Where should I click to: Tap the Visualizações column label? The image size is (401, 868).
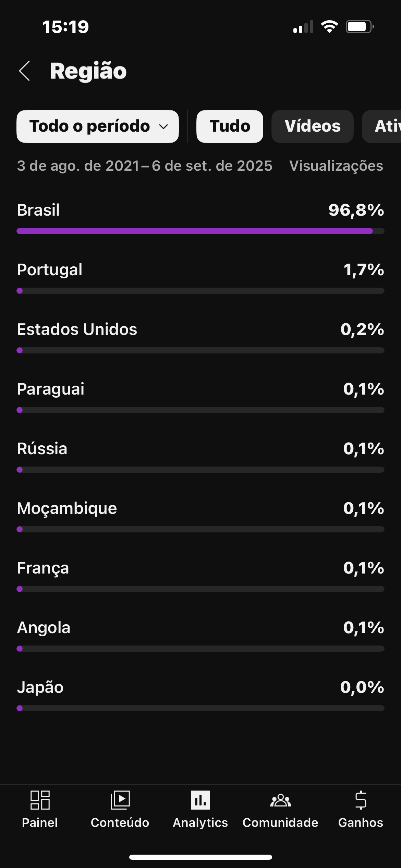pyautogui.click(x=336, y=166)
